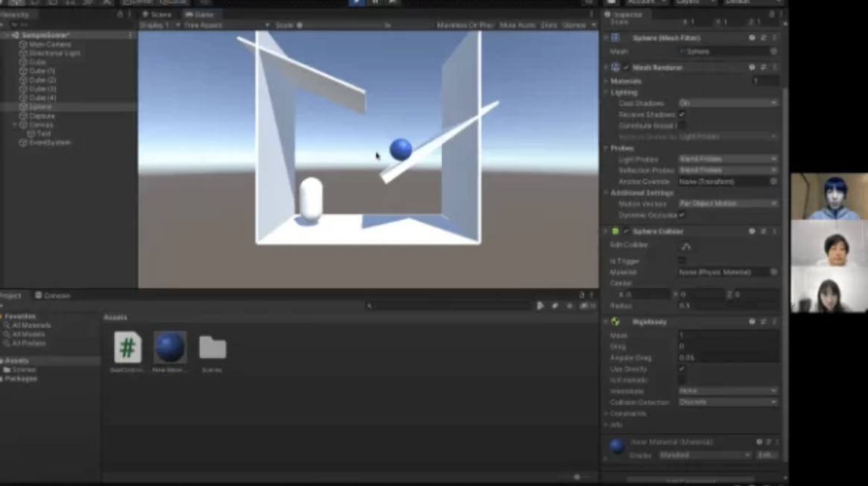The width and height of the screenshot is (868, 486).
Task: Click the Step button next to Pause
Action: coord(391,3)
